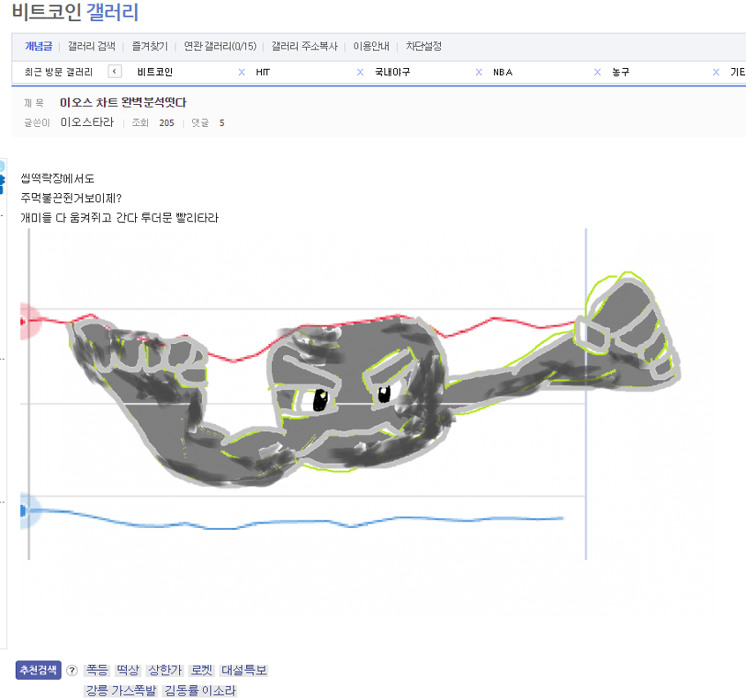This screenshot has width=746, height=700.
Task: Search the 강릉 가스폭발 tag
Action: click(121, 690)
